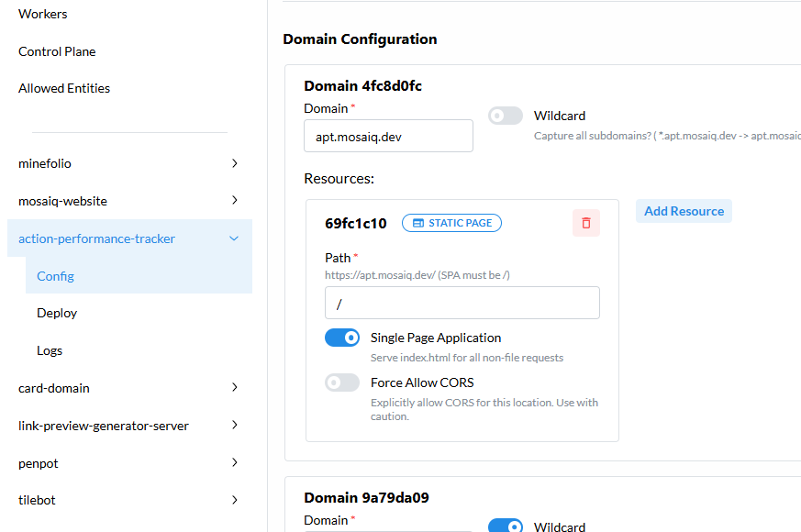Expand the penpot project chevron
The width and height of the screenshot is (801, 532).
coord(235,463)
